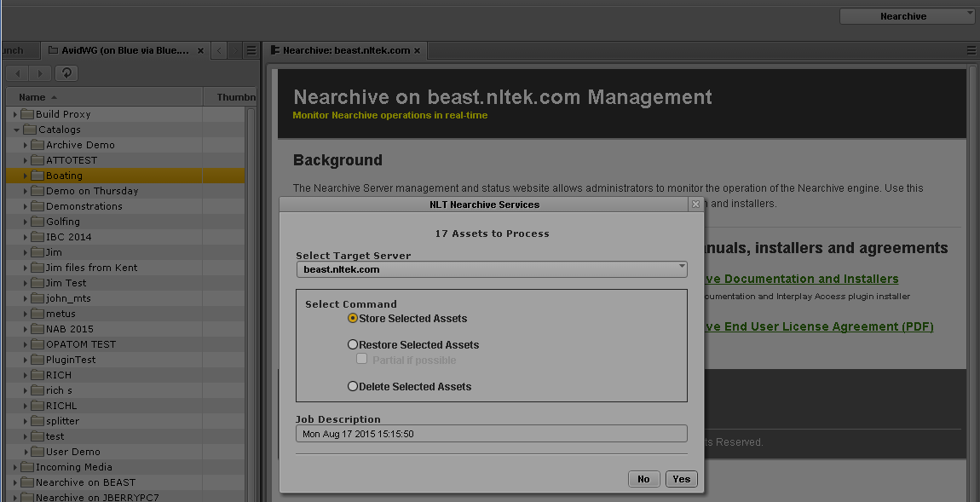Expand the john_mts folder

[26, 298]
